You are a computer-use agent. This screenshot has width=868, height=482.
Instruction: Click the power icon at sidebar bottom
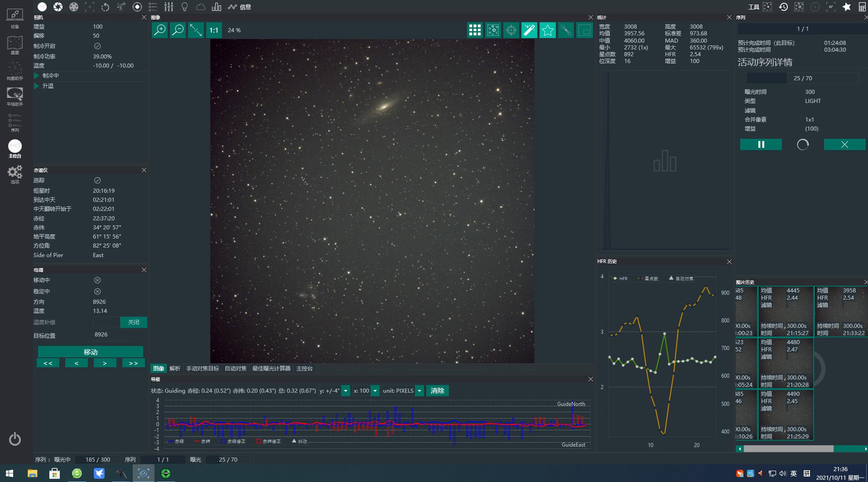(x=15, y=439)
